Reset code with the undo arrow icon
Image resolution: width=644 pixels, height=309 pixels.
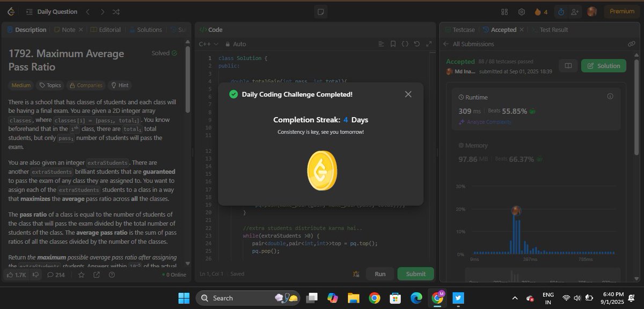tap(417, 44)
